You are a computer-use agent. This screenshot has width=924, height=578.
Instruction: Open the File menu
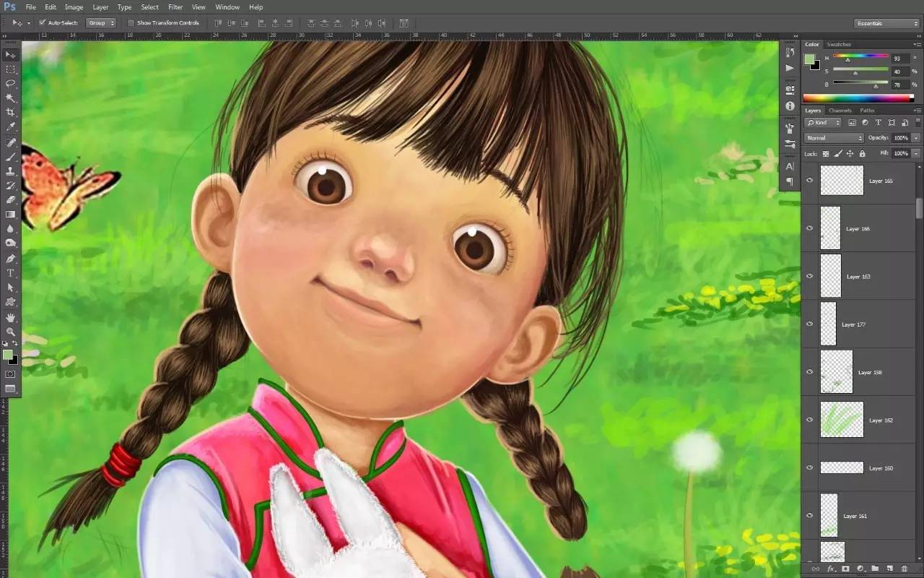[x=31, y=7]
